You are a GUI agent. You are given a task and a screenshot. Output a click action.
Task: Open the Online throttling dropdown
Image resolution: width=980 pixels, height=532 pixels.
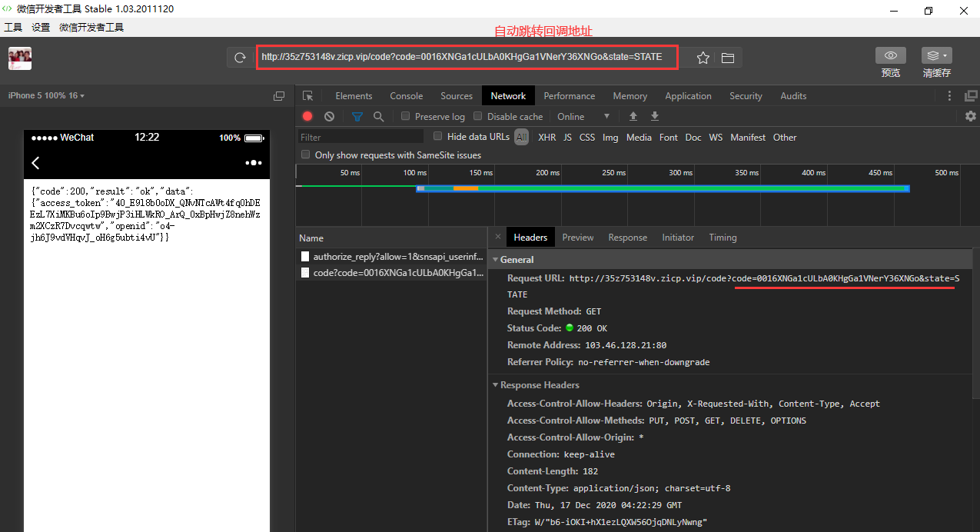tap(583, 116)
